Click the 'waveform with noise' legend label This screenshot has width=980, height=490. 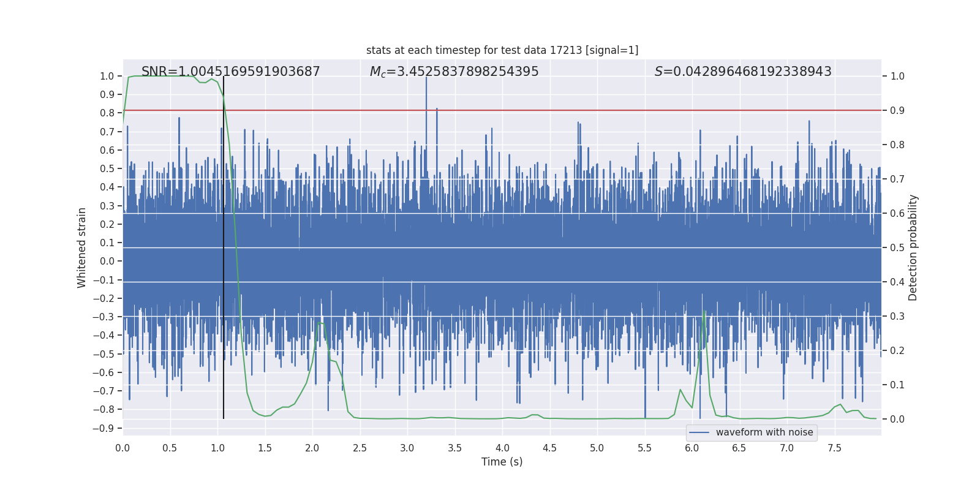pyautogui.click(x=764, y=432)
